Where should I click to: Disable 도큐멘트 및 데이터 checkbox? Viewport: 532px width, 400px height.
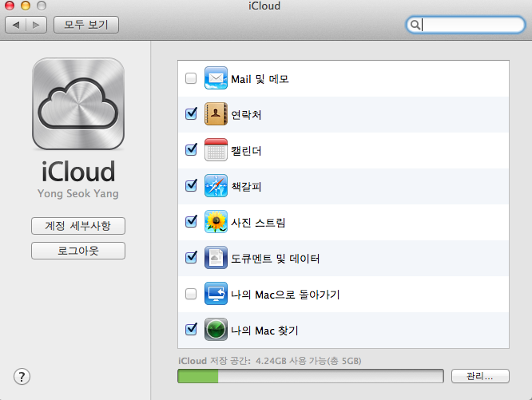191,258
